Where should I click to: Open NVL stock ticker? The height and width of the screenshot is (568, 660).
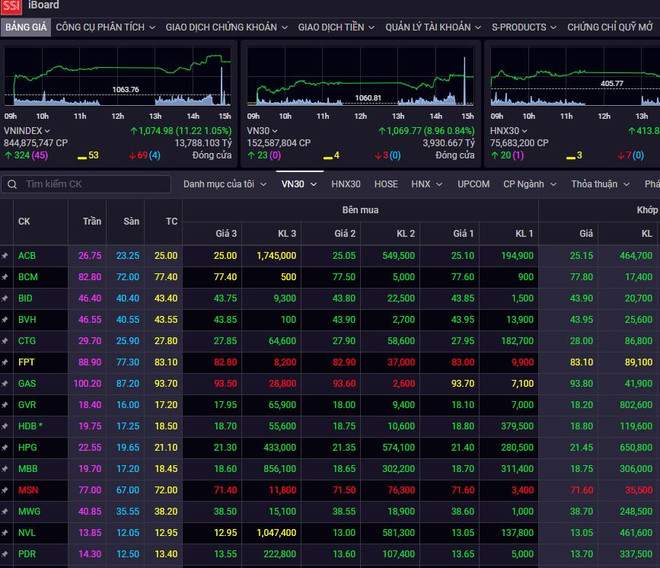point(27,533)
